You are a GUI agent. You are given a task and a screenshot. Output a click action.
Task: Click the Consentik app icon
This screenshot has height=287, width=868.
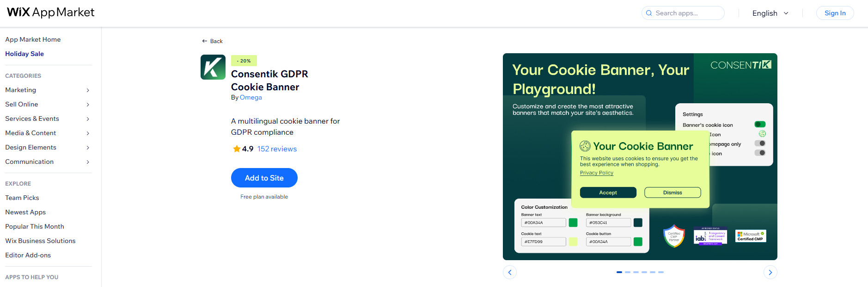click(213, 67)
